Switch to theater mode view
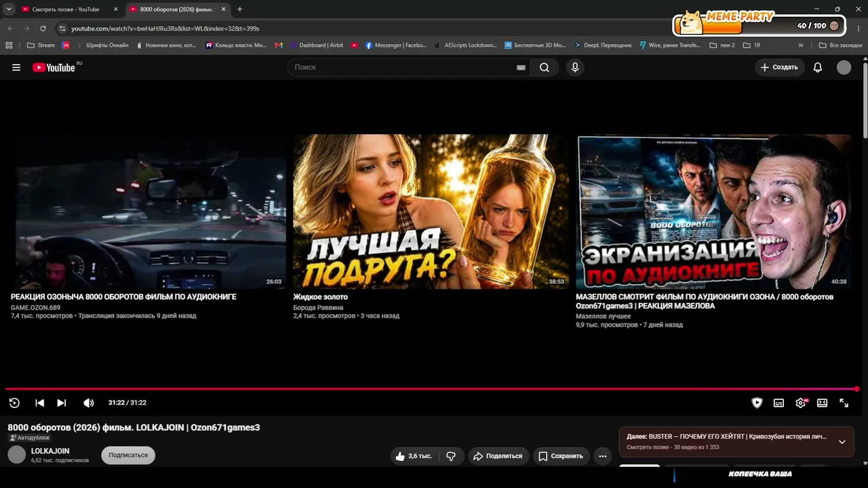868x488 pixels. [822, 403]
